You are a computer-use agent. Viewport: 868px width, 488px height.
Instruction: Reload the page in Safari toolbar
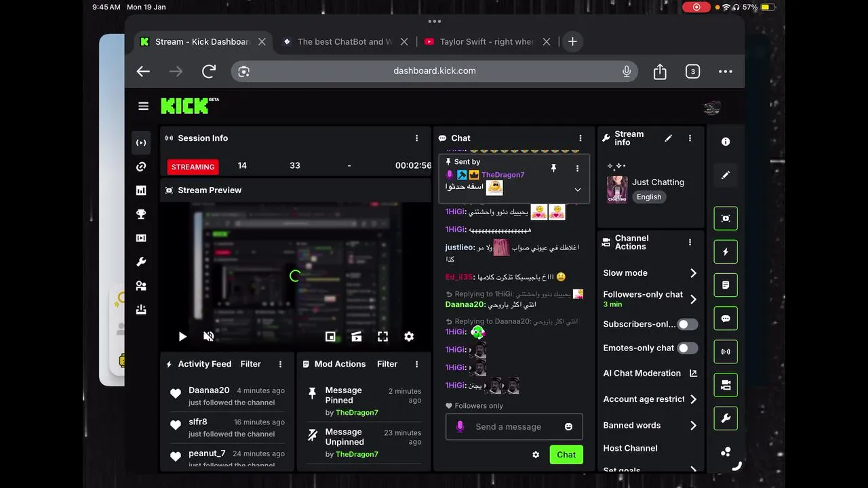pos(209,71)
